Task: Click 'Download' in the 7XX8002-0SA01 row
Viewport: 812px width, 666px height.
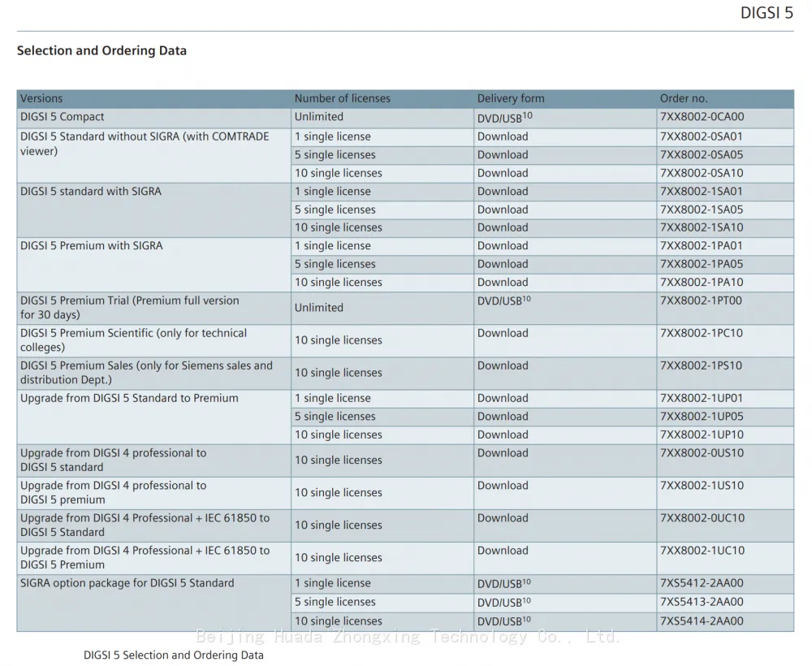Action: click(503, 136)
